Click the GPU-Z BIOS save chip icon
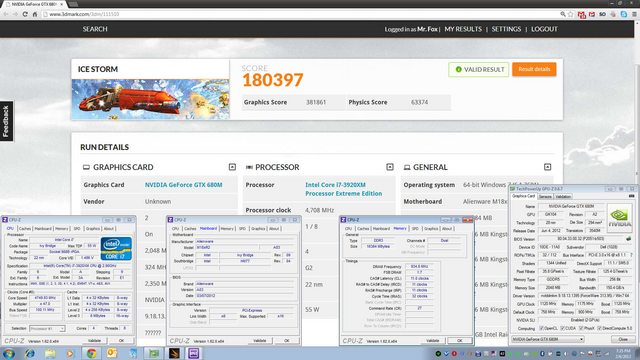This screenshot has height=360, width=640. (628, 239)
